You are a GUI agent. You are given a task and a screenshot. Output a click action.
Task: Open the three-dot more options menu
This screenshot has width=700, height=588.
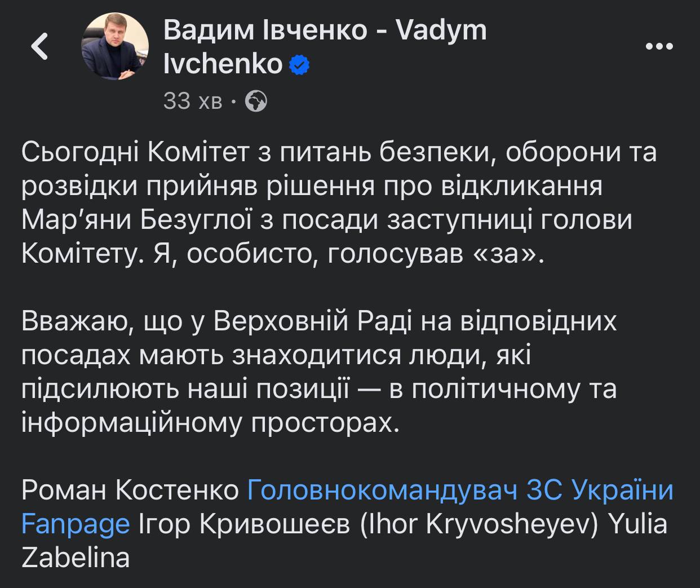point(659,46)
